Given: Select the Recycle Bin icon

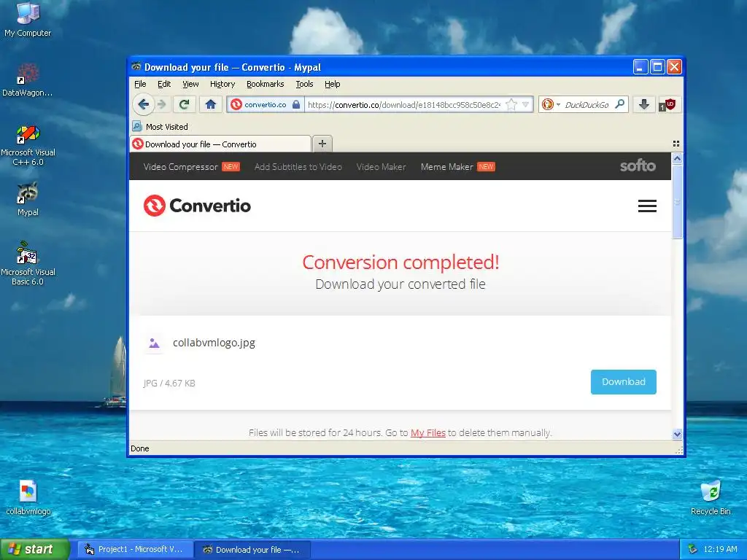Looking at the screenshot, I should pos(711,497).
